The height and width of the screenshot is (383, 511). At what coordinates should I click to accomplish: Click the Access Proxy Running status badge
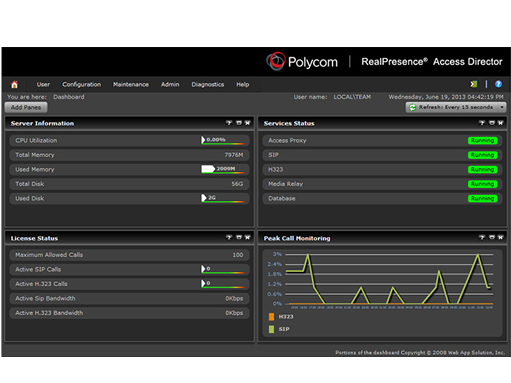(x=483, y=141)
